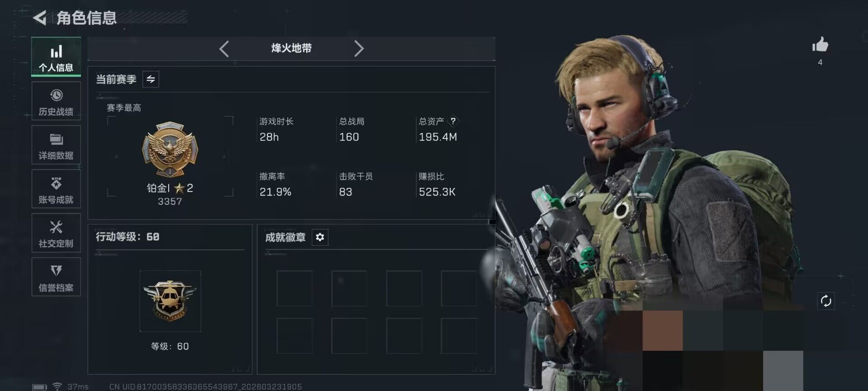This screenshot has width=868, height=391.
Task: Switch to the previous mode with the left chevron
Action: [x=224, y=48]
